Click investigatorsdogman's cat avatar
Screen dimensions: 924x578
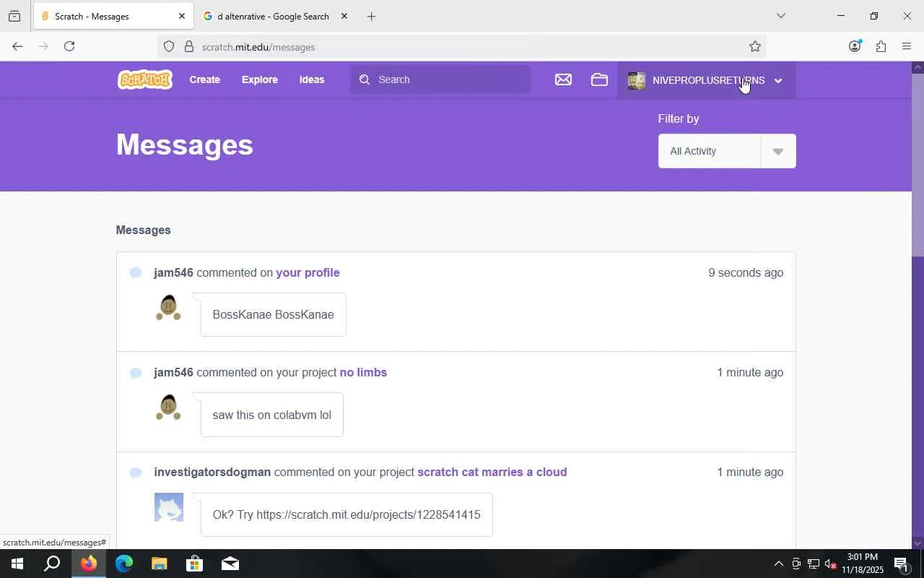point(169,507)
